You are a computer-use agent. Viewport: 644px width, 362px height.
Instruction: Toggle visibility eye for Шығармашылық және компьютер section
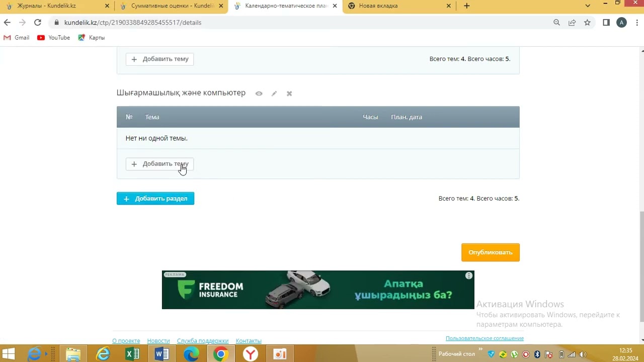coord(259,94)
